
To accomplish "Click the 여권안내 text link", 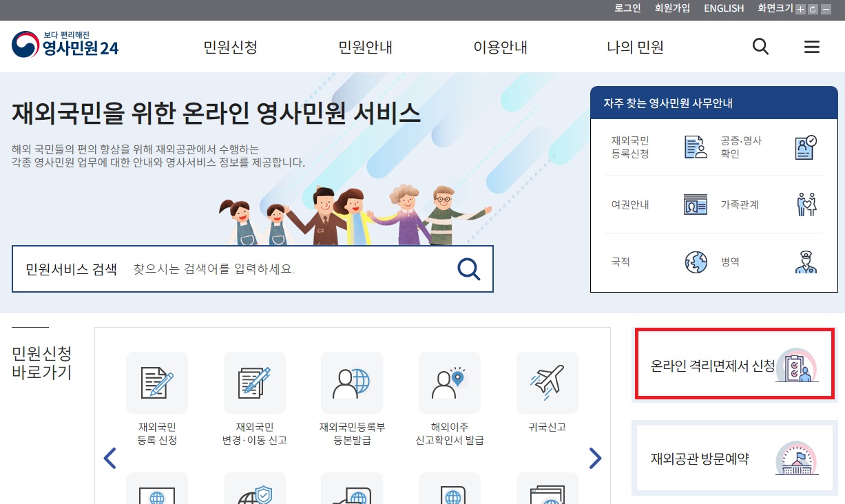I will 630,204.
